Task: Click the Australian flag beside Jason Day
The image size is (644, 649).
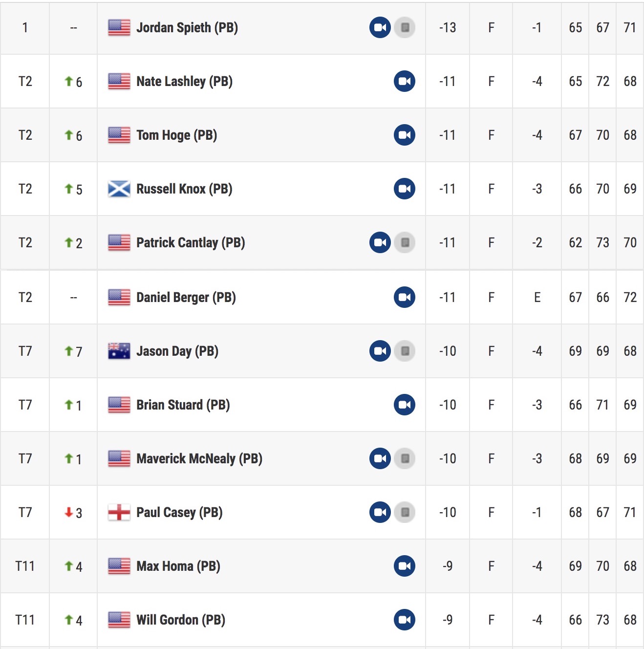Action: click(x=119, y=351)
